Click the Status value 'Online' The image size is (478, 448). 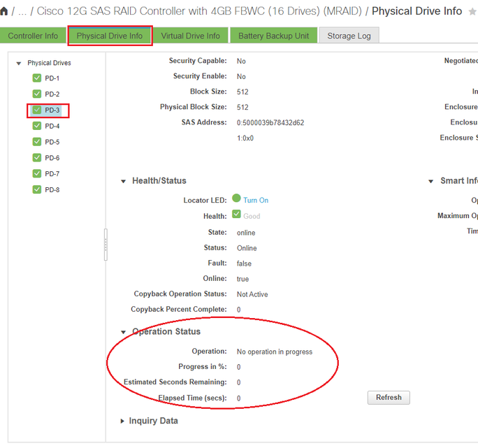[247, 248]
